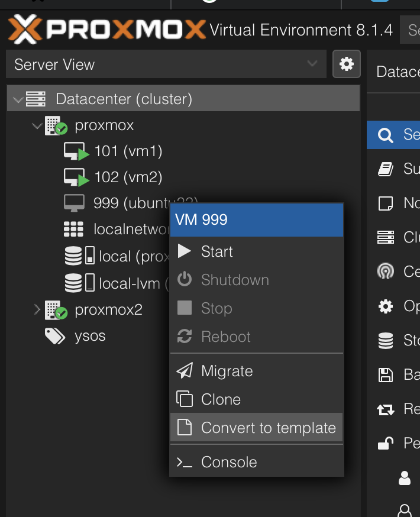Image resolution: width=420 pixels, height=517 pixels.
Task: Select the proxmox2 node
Action: [108, 309]
